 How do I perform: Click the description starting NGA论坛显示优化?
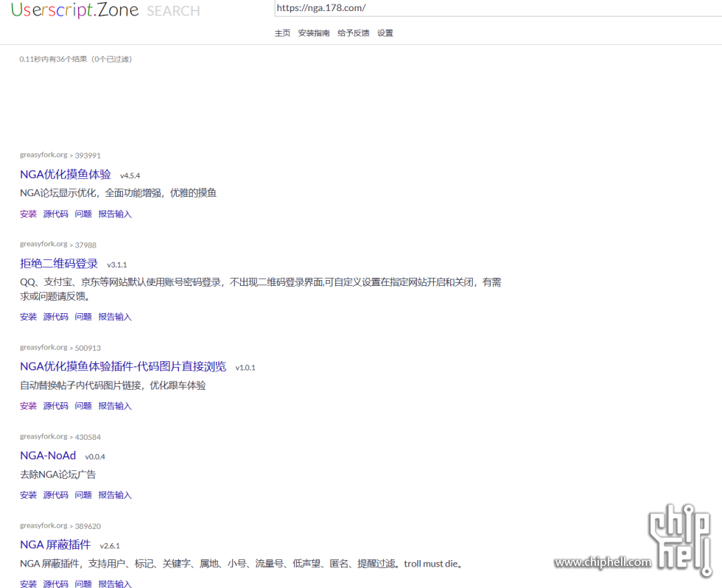click(119, 193)
